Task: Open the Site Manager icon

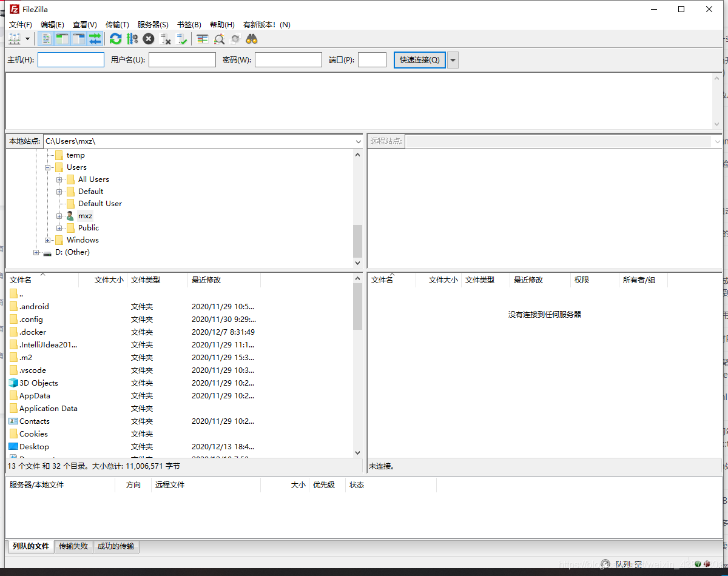Action: coord(15,39)
